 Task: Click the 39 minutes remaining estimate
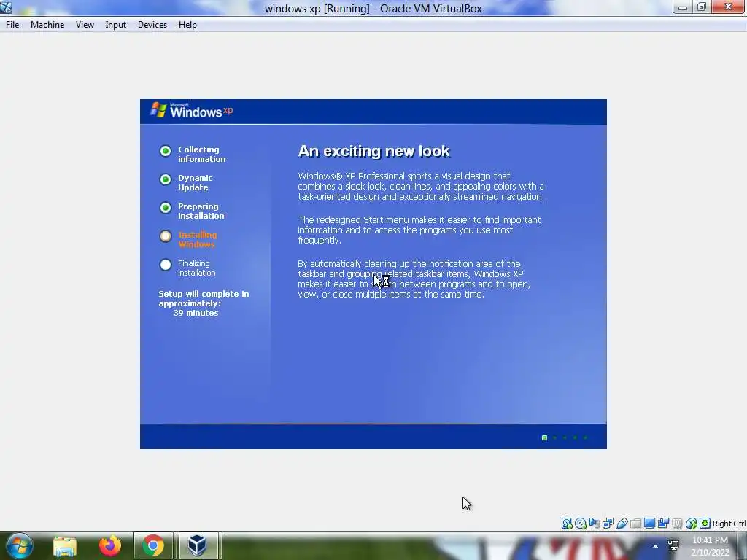[196, 313]
